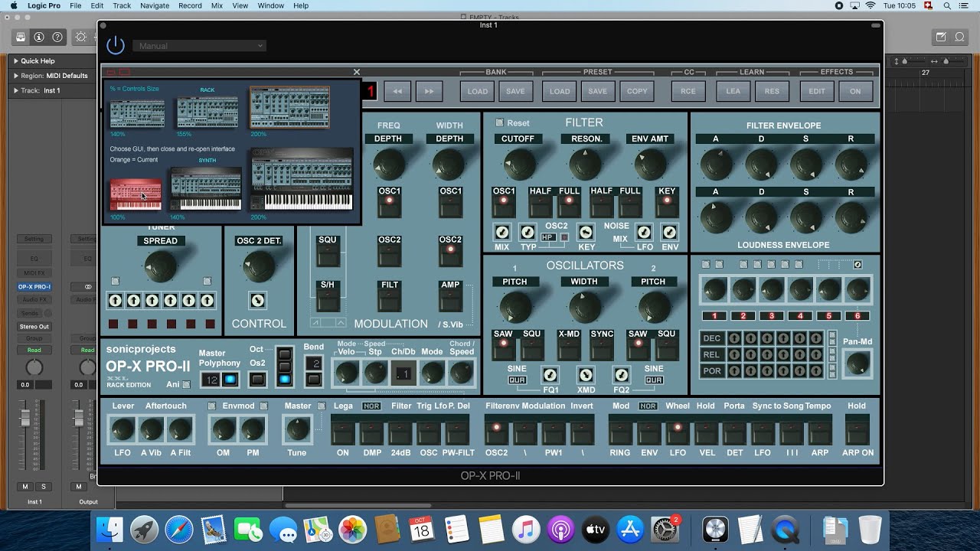Click the FQ1 rotary switch icon

(550, 375)
